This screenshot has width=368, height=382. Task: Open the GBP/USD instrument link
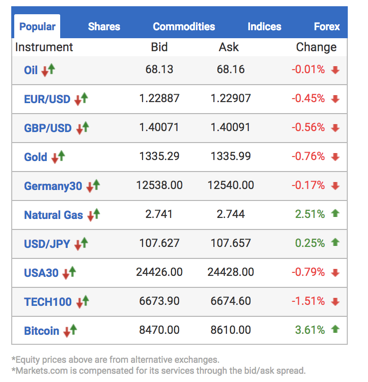48,128
